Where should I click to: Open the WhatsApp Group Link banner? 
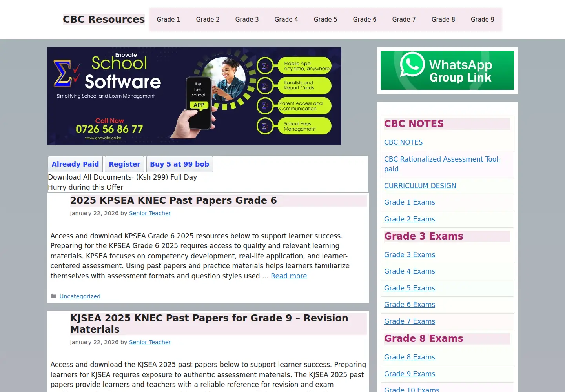click(x=447, y=71)
